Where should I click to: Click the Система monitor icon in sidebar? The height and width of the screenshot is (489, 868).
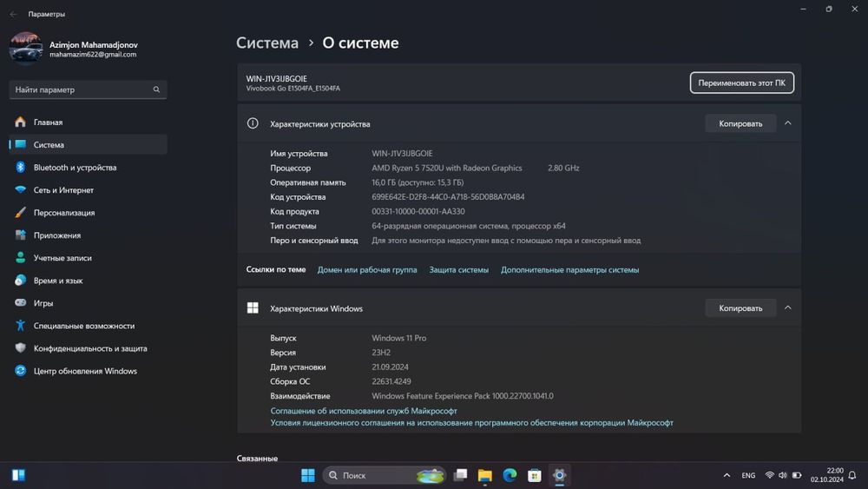pyautogui.click(x=21, y=144)
